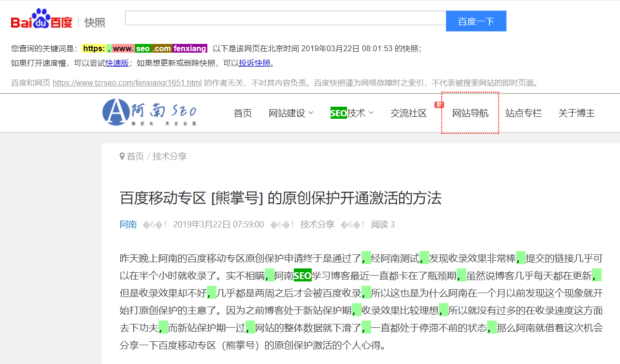
Task: Open the 网站建设 menu
Action: 287,113
